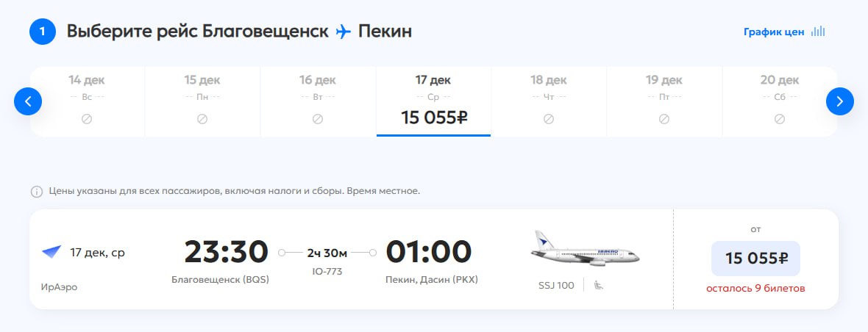868x332 pixels.
Task: Click the IrAero airline logo
Action: pyautogui.click(x=51, y=253)
